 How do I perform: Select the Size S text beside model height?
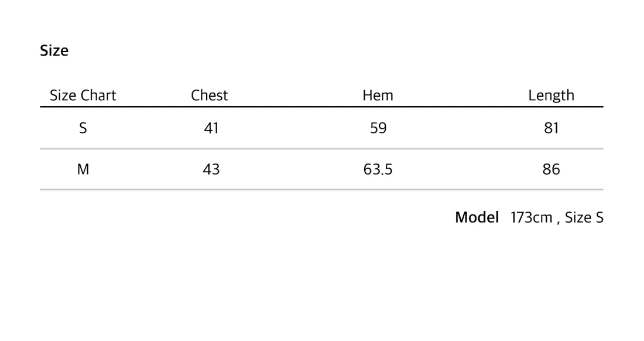pyautogui.click(x=584, y=218)
